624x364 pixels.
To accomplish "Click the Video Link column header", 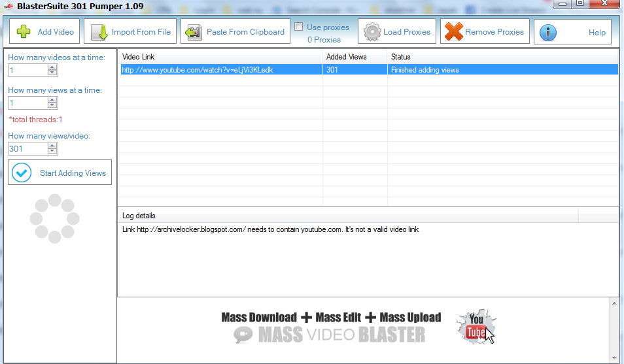I will [220, 57].
